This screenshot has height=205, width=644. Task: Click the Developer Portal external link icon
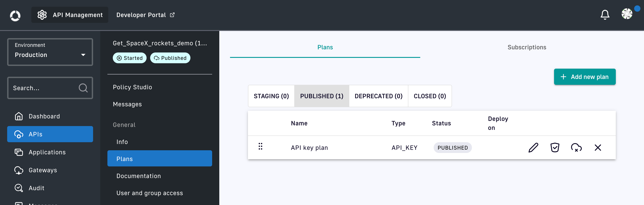[172, 15]
